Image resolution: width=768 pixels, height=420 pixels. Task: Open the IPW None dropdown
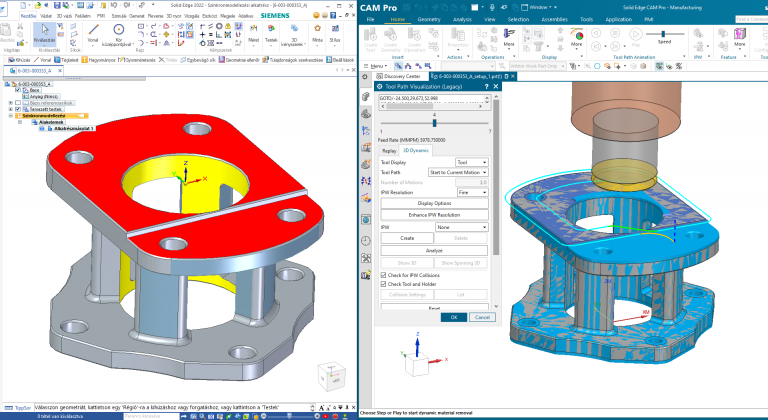(x=461, y=227)
